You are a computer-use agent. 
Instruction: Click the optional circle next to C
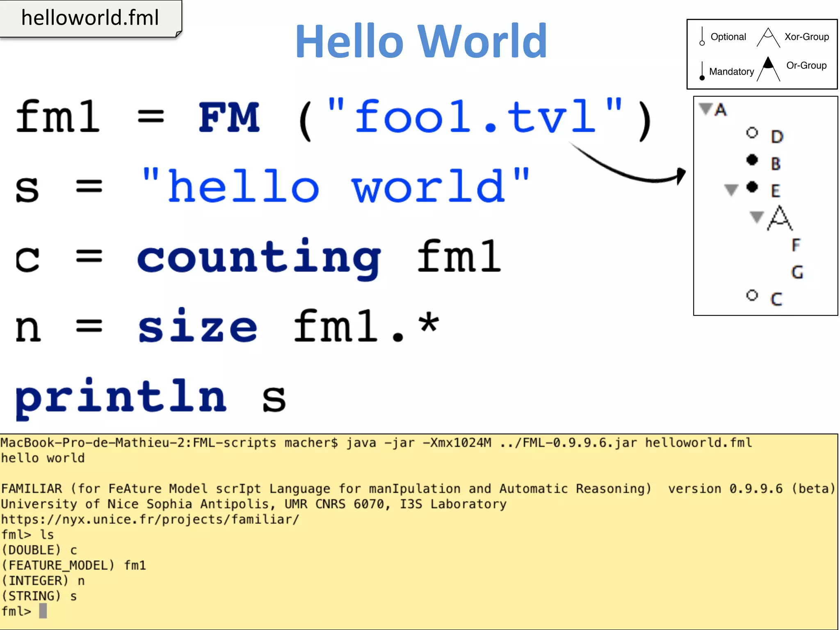(752, 295)
